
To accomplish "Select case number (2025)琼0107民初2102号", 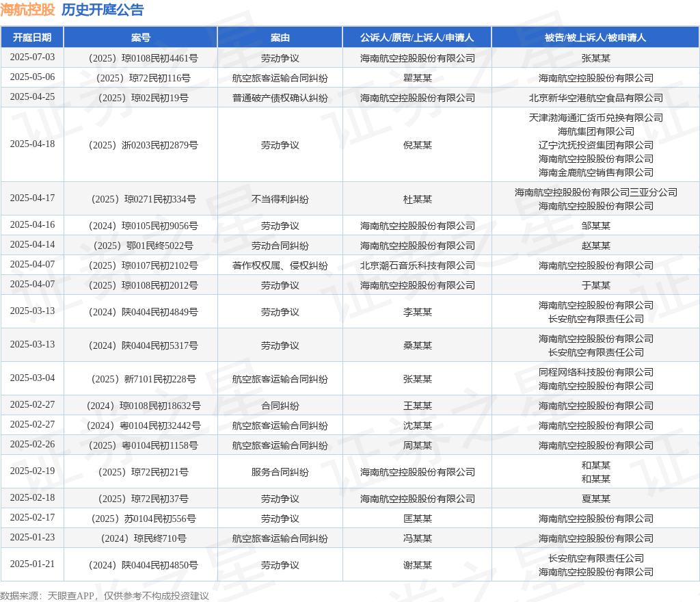I will click(141, 265).
